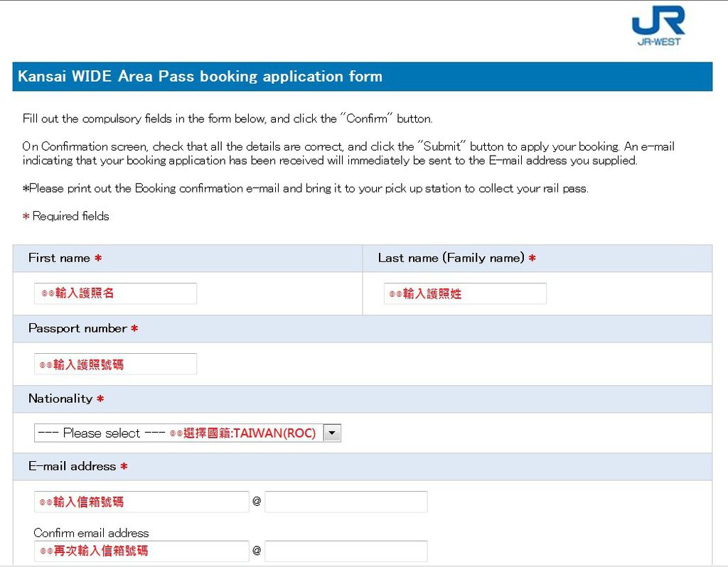
Task: Click the Confirm email domain field
Action: [346, 551]
